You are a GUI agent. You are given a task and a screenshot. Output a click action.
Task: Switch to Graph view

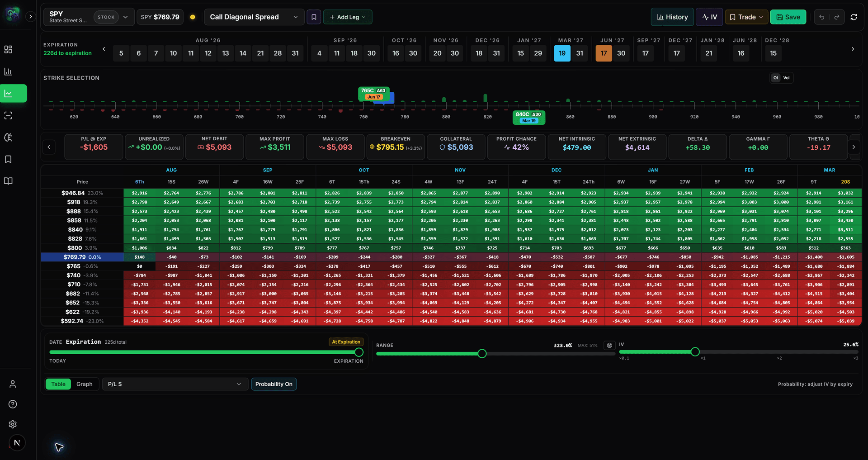click(85, 384)
